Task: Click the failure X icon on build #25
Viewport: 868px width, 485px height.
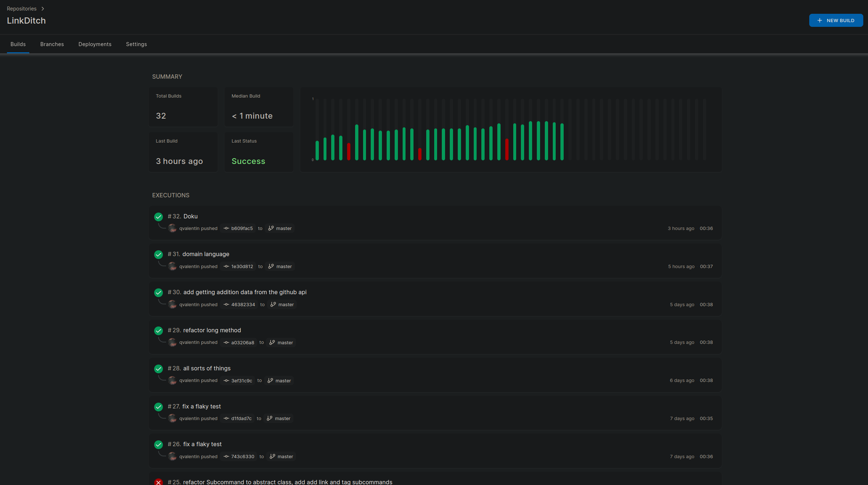Action: [159, 481]
